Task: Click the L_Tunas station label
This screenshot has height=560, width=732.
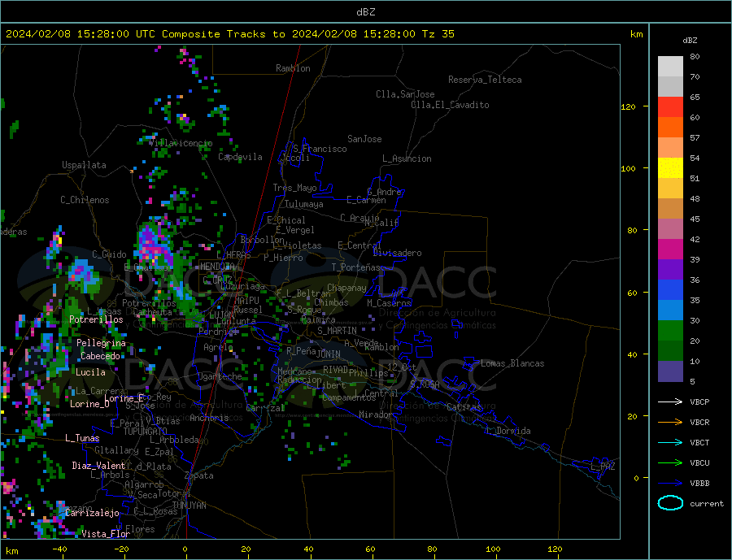Action: [82, 438]
